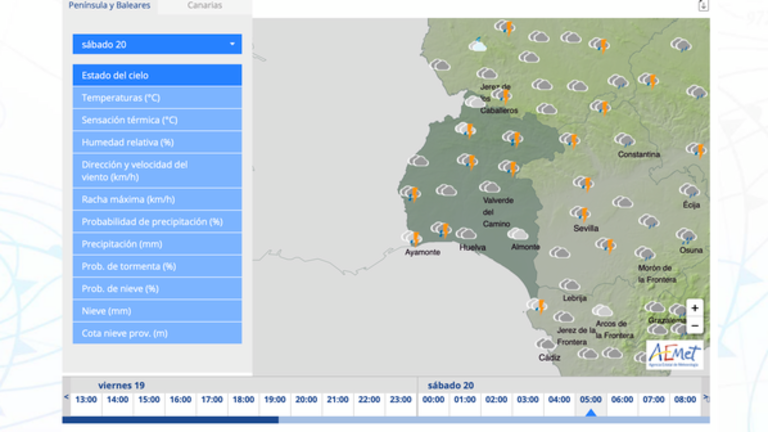
Task: Choose Probabilidad de precipitación (%)
Action: tap(157, 221)
